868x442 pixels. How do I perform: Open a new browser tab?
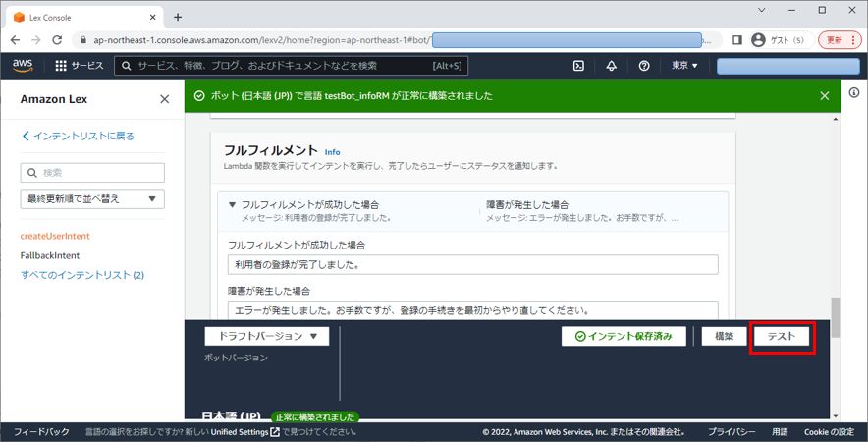pyautogui.click(x=178, y=17)
